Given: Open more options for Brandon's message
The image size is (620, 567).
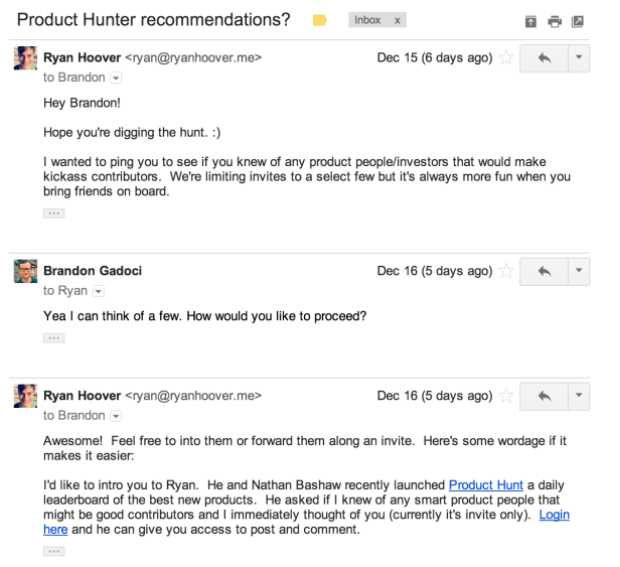Looking at the screenshot, I should (x=579, y=272).
